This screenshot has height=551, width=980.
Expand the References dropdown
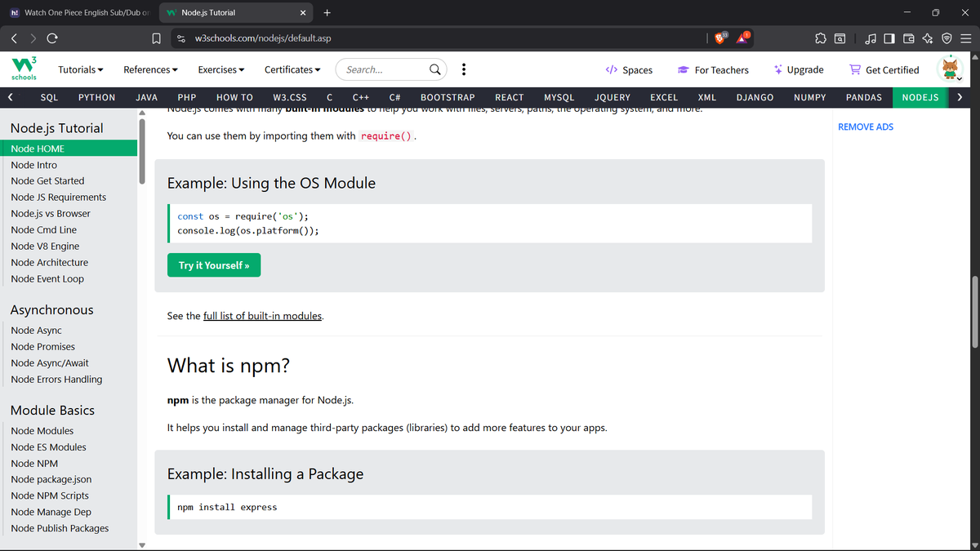pyautogui.click(x=151, y=69)
